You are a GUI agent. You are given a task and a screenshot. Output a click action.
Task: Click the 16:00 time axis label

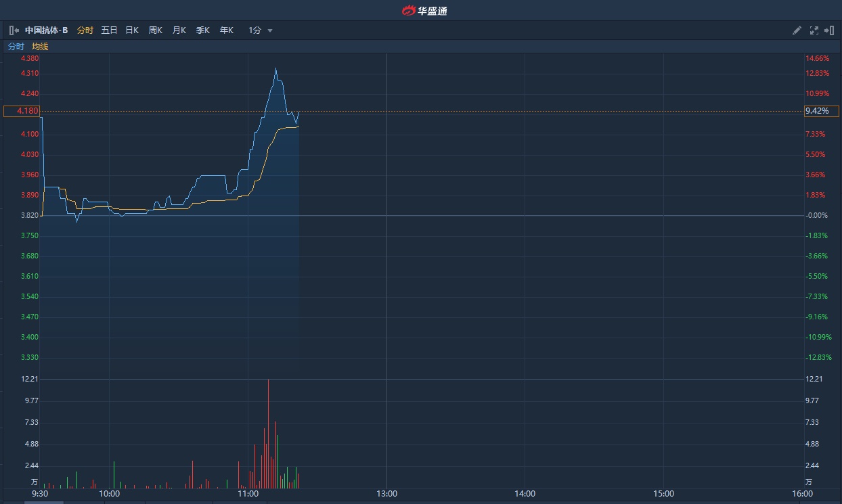click(802, 494)
